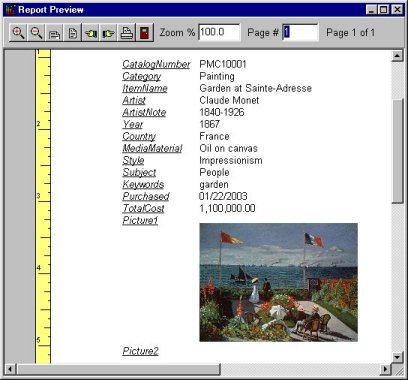Click the horizontal scrollbar left arrow

10,369
